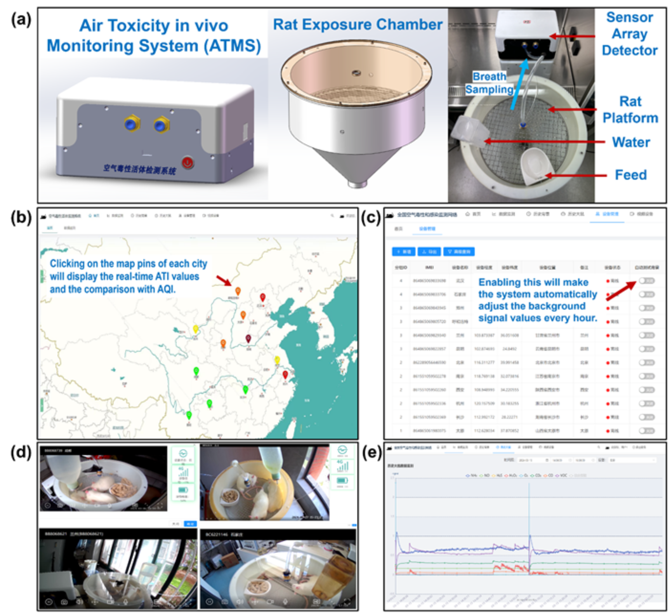Open the first sub-tab left of device management

398,229
